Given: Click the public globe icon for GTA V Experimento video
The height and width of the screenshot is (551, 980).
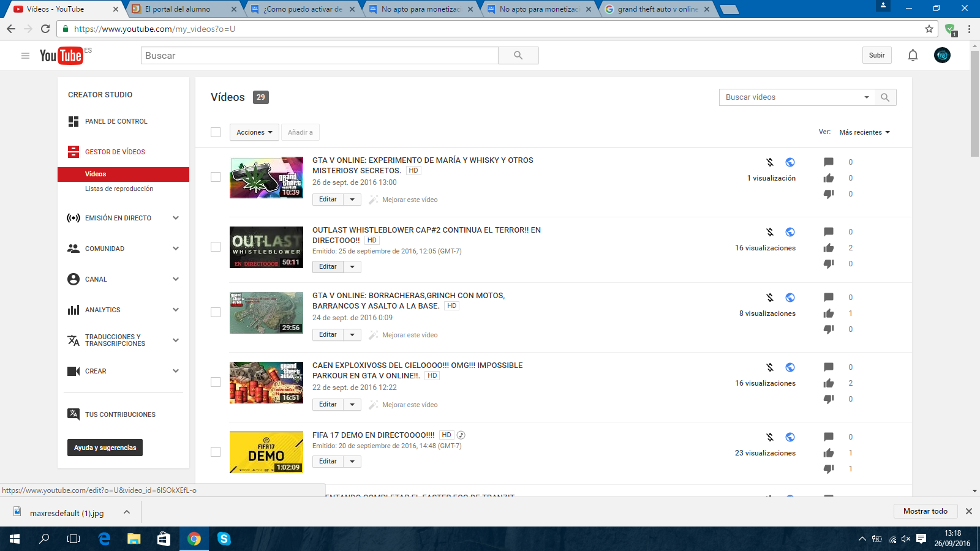Looking at the screenshot, I should coord(790,162).
